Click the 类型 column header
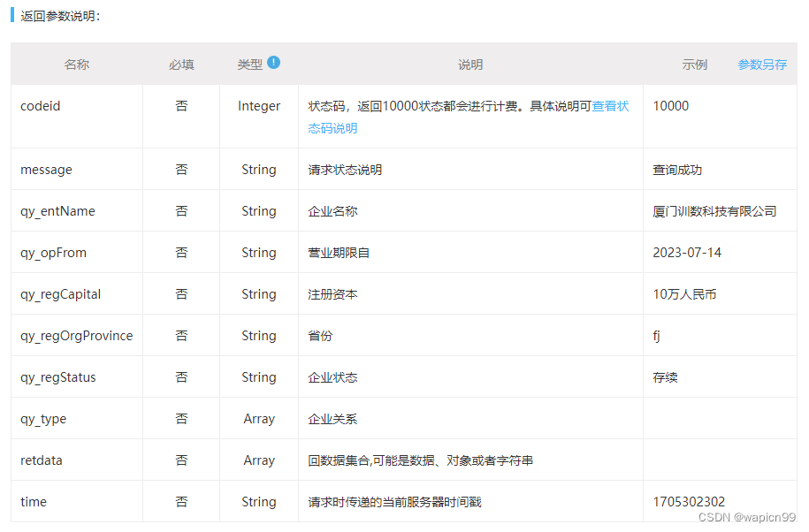 click(249, 65)
